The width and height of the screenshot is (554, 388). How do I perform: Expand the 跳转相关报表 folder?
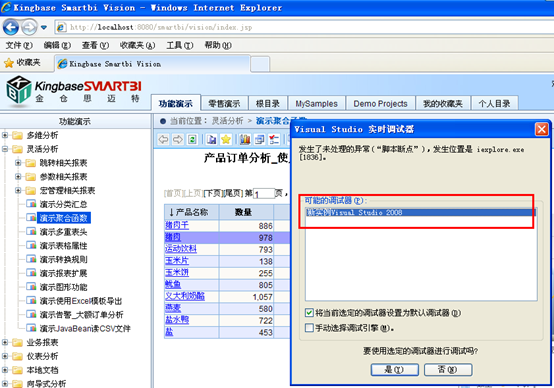[x=18, y=163]
